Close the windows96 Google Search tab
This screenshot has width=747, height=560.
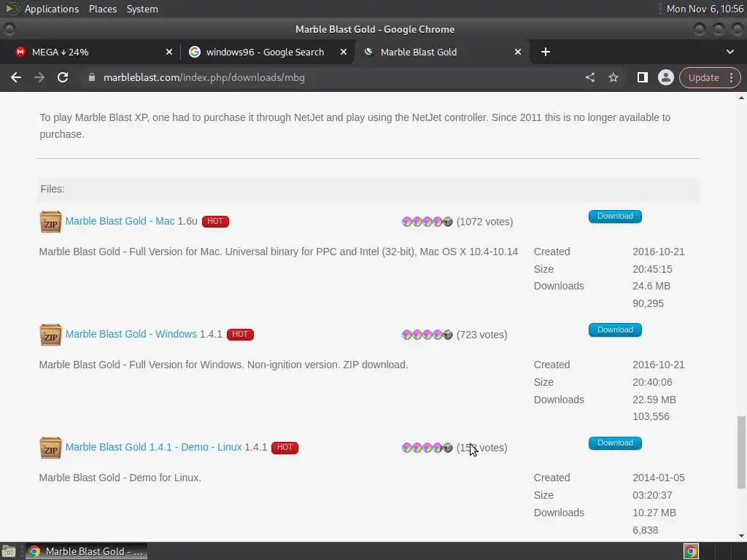click(344, 52)
